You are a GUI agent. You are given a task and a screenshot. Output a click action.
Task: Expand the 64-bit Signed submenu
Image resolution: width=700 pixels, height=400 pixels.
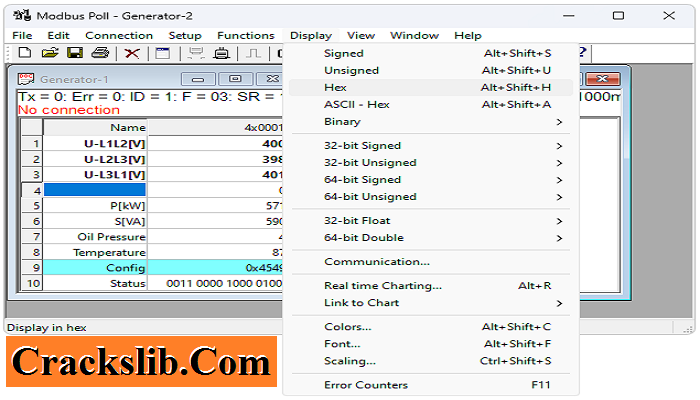tap(431, 180)
